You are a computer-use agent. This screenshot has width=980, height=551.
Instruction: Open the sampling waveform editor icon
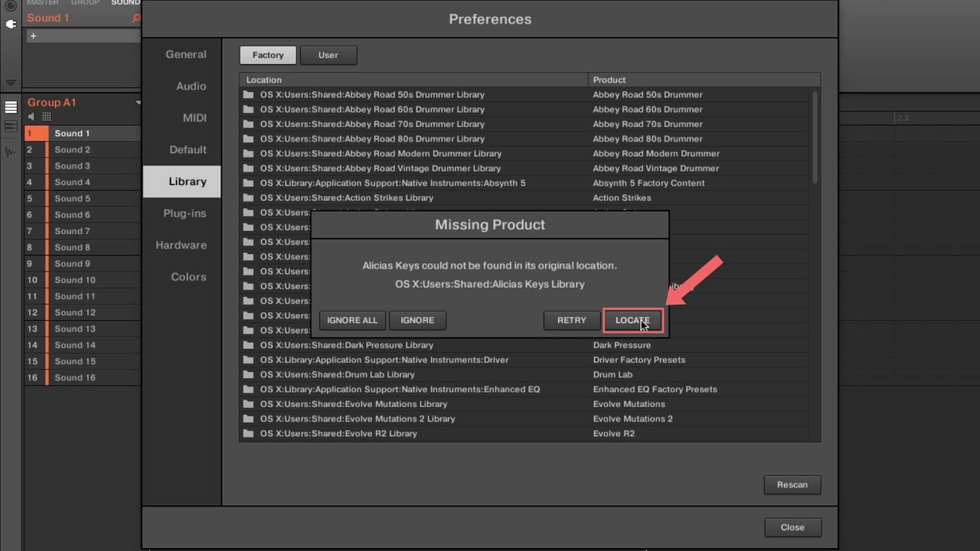[x=11, y=151]
